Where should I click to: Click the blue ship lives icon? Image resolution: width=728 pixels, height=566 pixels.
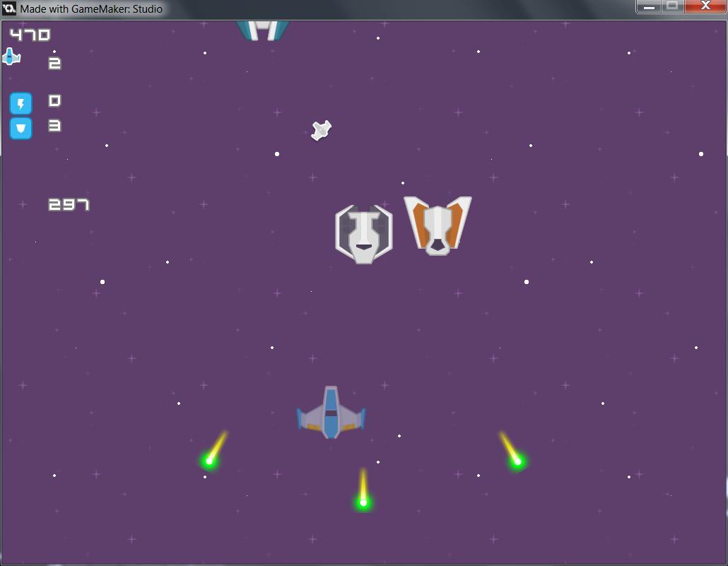click(x=11, y=57)
